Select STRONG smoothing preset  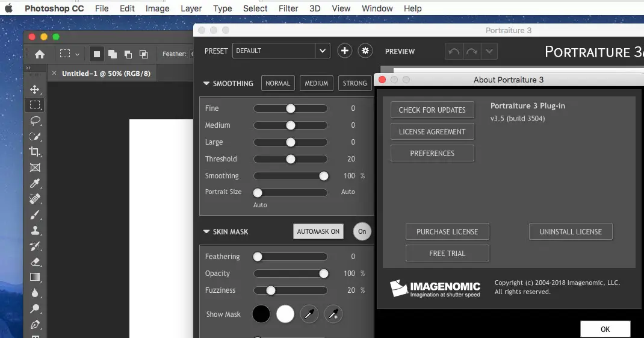(355, 83)
